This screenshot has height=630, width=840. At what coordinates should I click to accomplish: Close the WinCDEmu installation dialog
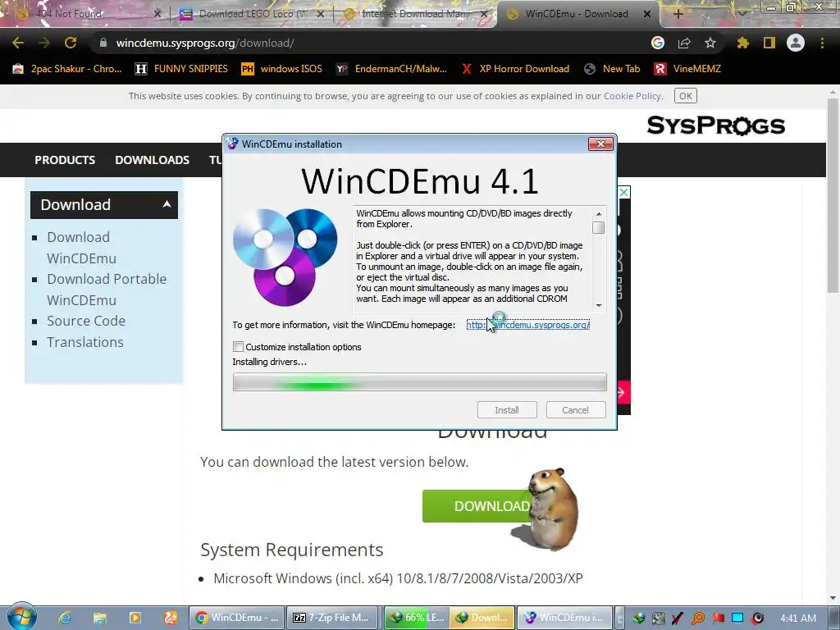[x=600, y=144]
